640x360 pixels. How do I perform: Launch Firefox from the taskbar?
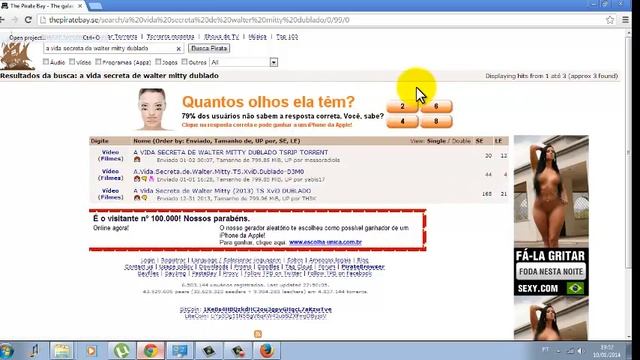tap(267, 351)
